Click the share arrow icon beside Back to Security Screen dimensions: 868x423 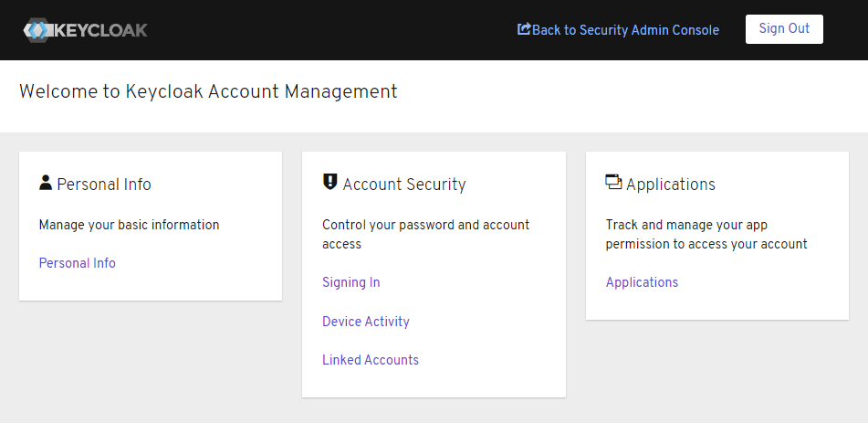tap(524, 29)
